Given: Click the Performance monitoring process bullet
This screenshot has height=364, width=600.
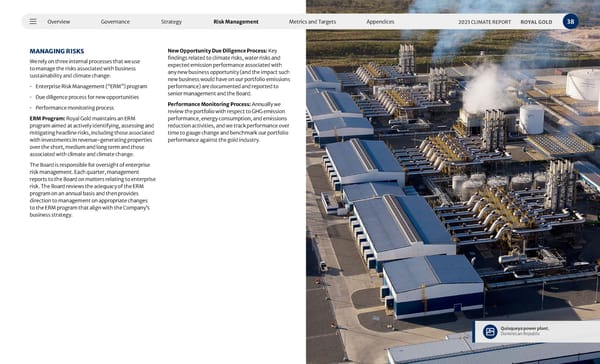Looking at the screenshot, I should (75, 108).
